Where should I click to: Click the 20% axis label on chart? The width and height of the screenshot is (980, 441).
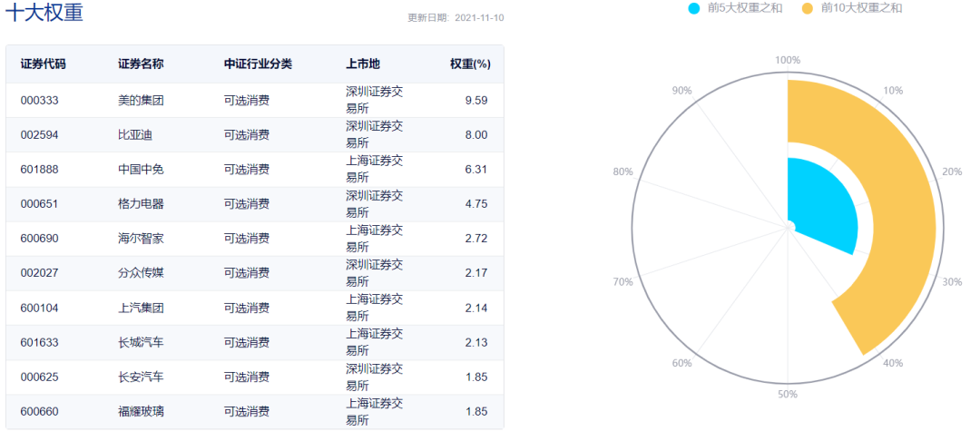tap(952, 171)
